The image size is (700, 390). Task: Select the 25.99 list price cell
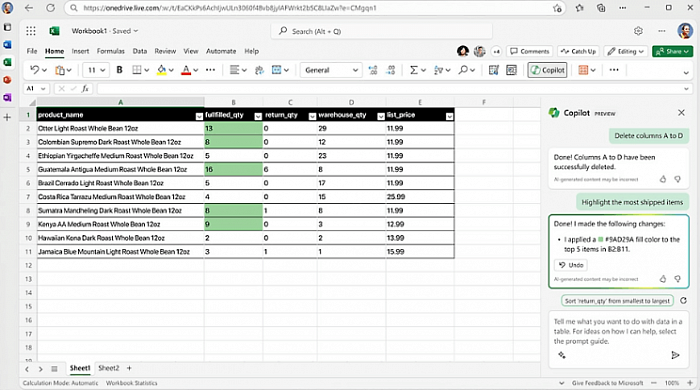click(x=420, y=197)
